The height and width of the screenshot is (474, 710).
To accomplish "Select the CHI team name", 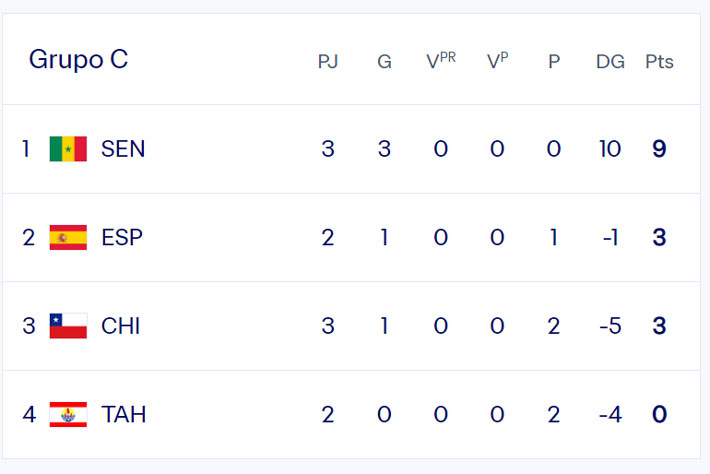I will coord(121,326).
